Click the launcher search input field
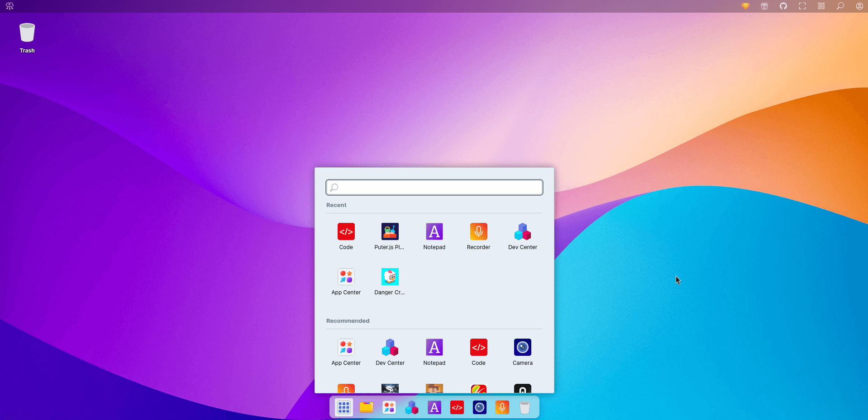Screen dimensions: 868x420 point(434,187)
